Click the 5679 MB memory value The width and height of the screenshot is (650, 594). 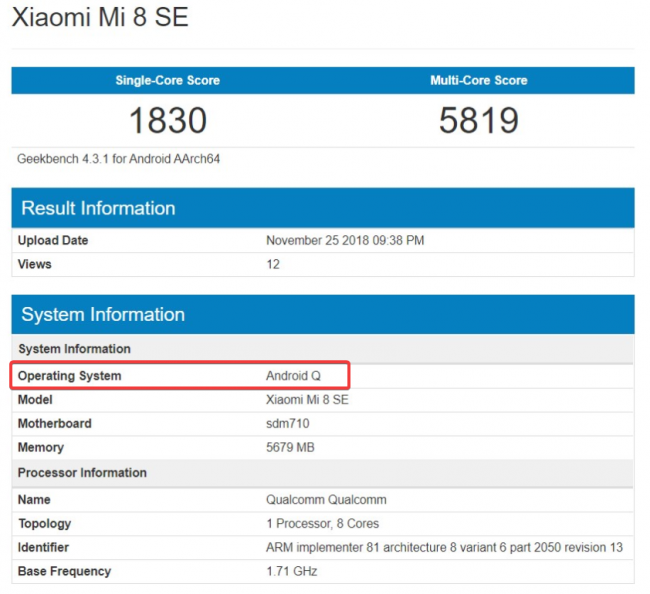point(290,448)
